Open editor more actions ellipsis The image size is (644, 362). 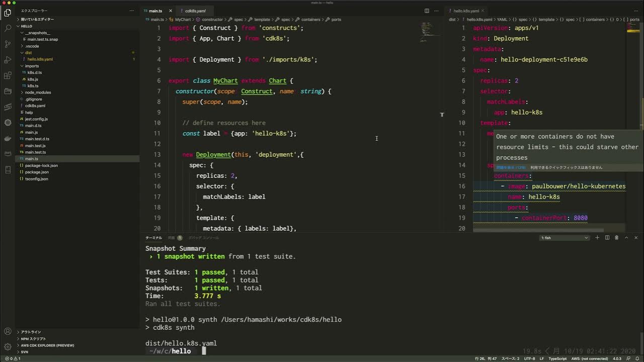coord(436,11)
